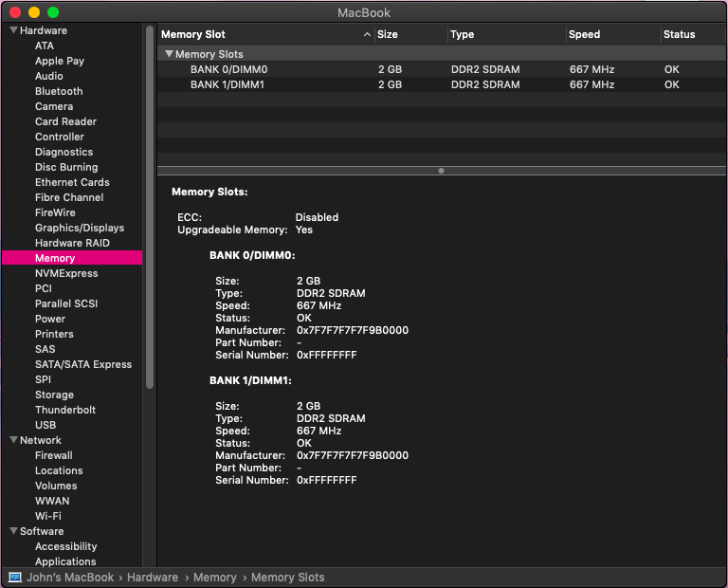Click the Hardware section label
The image size is (728, 588).
44,30
